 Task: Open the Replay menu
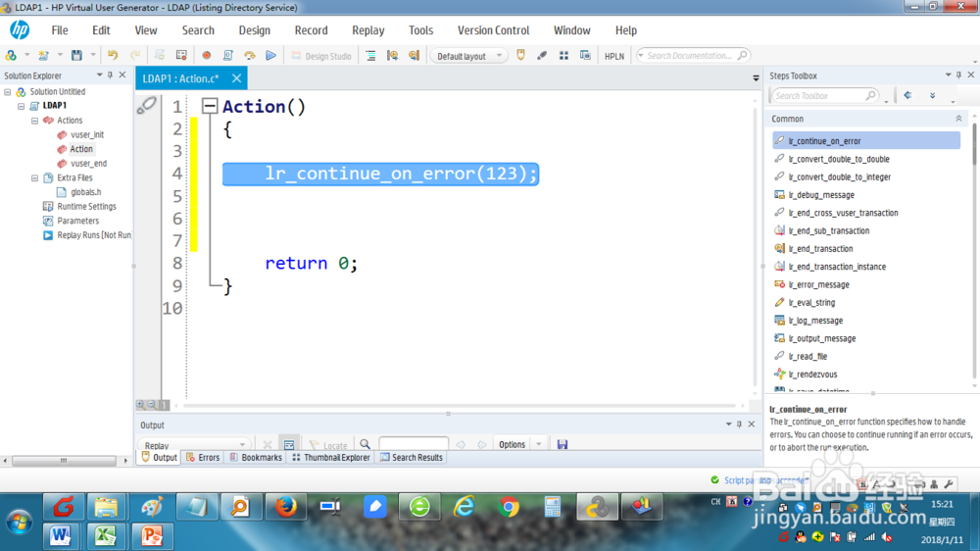pos(367,30)
